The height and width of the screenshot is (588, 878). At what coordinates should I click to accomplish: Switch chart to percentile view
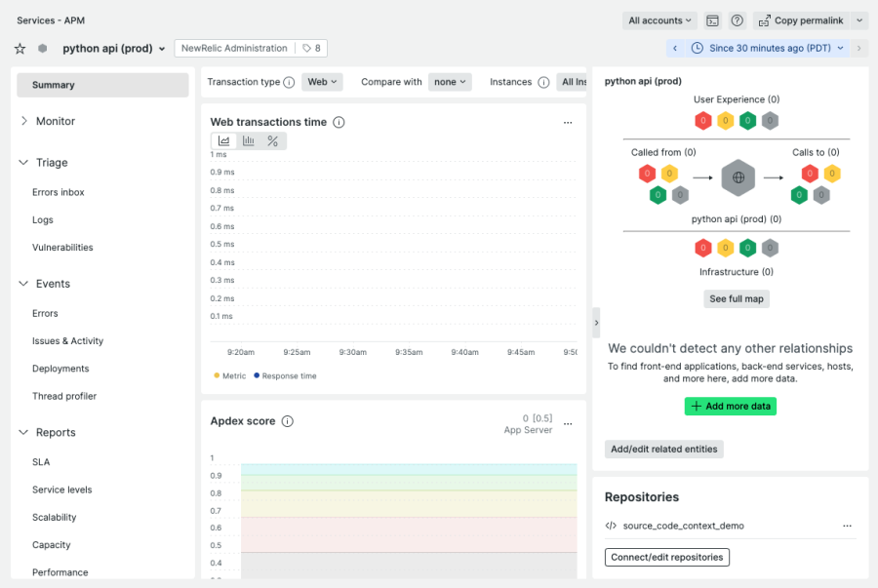tap(272, 141)
